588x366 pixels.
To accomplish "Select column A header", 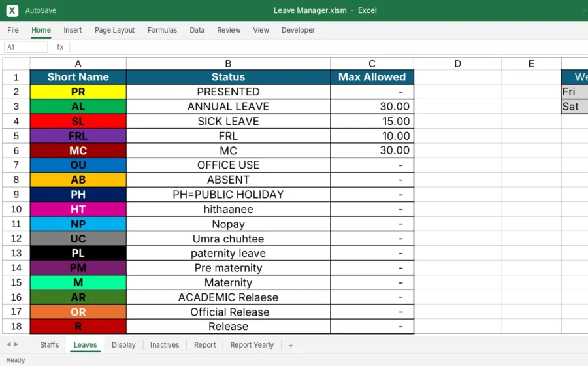I will point(78,63).
